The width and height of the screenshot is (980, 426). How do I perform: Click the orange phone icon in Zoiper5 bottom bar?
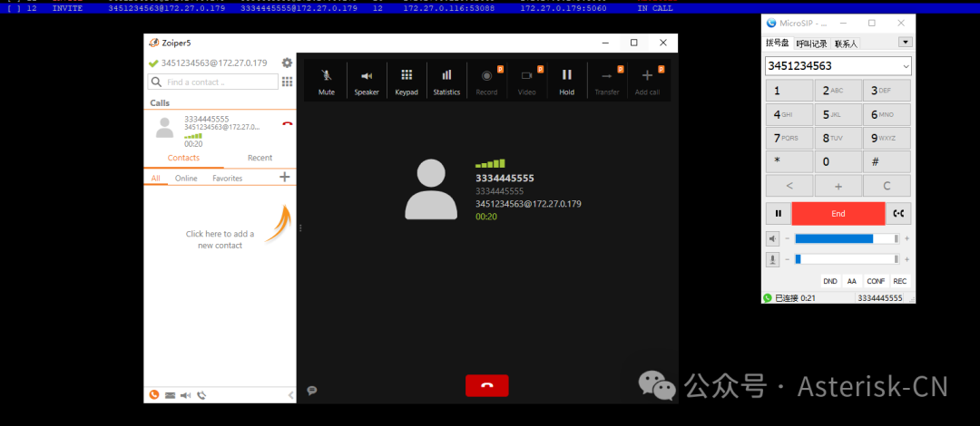coord(154,395)
